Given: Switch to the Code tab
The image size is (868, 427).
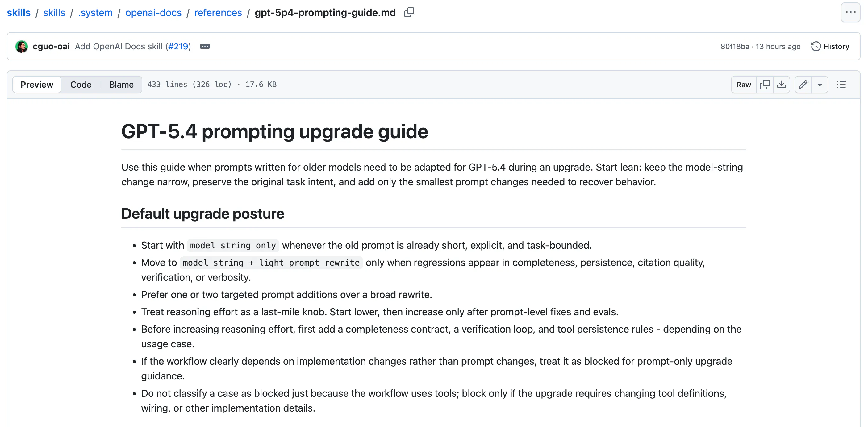Looking at the screenshot, I should pyautogui.click(x=81, y=85).
